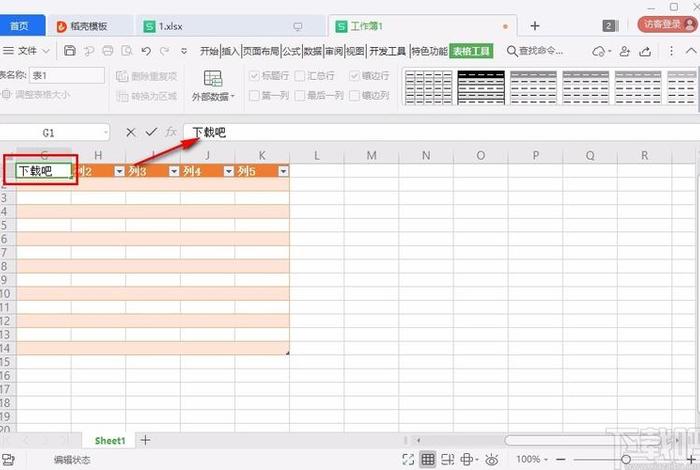Click the share collaborator icon

click(625, 51)
